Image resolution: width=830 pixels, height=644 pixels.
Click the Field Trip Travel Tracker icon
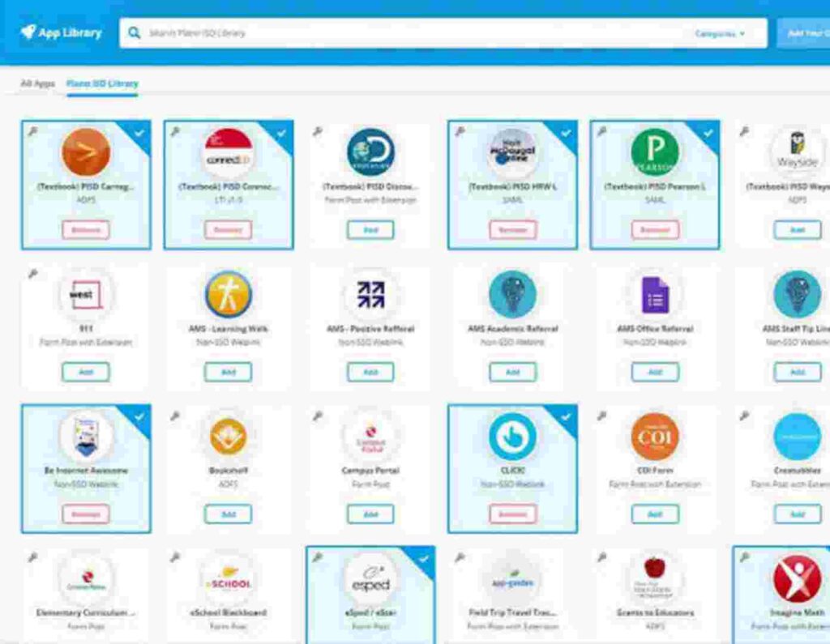pyautogui.click(x=512, y=578)
